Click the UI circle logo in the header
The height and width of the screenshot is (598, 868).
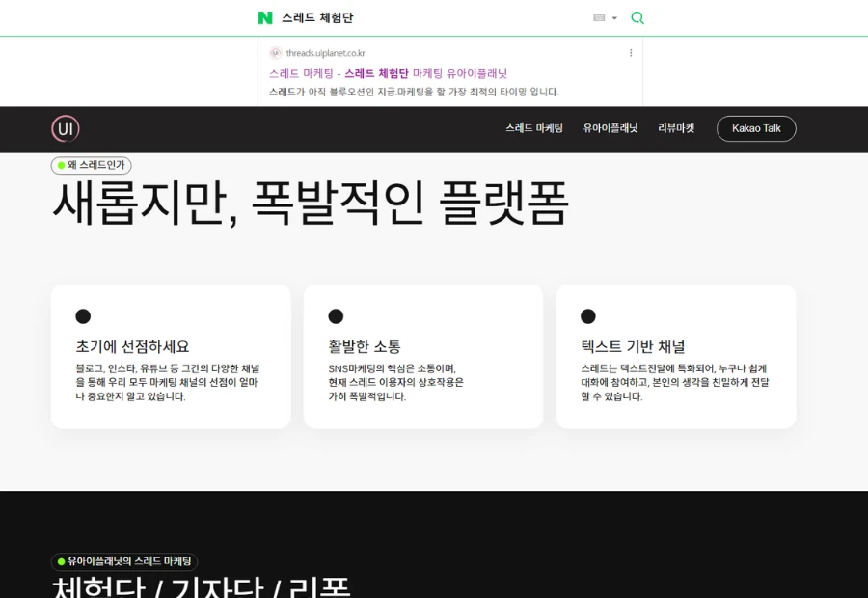pyautogui.click(x=66, y=129)
